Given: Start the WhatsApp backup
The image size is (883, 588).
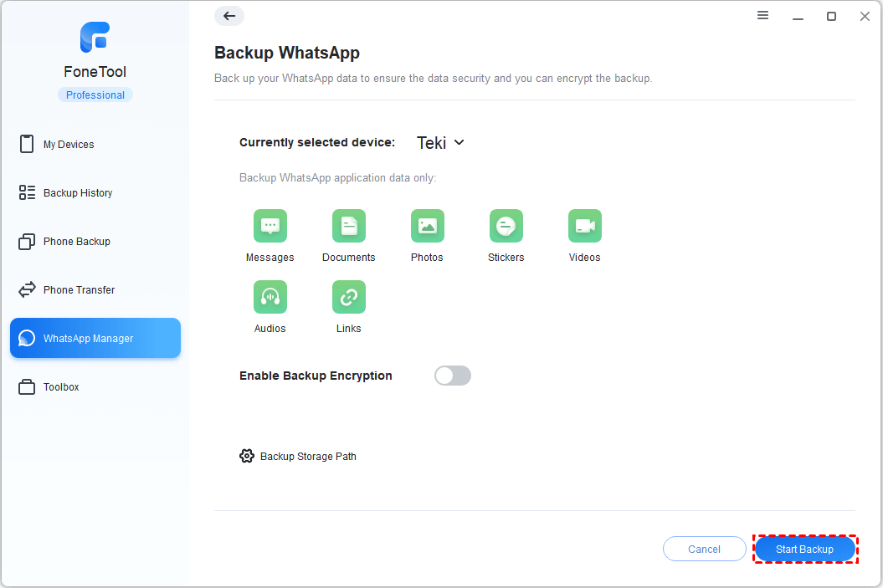Looking at the screenshot, I should click(803, 549).
